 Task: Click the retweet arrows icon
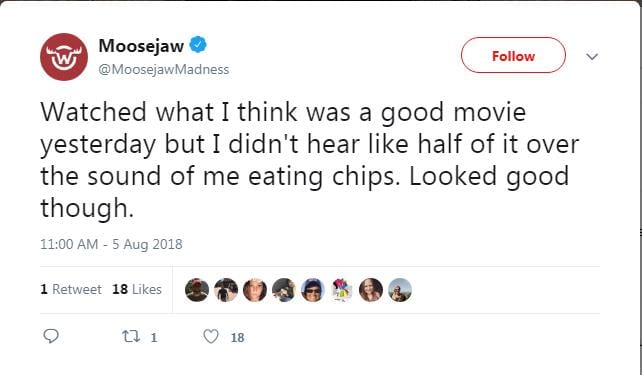pyautogui.click(x=131, y=337)
